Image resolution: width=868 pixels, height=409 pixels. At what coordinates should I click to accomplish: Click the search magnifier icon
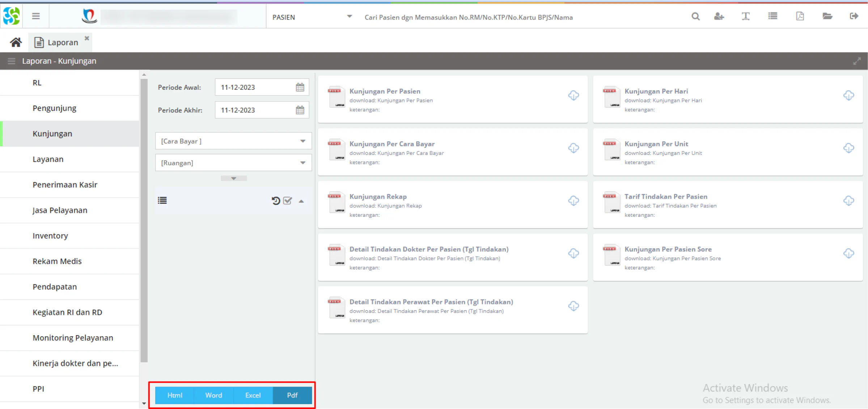[x=695, y=16]
